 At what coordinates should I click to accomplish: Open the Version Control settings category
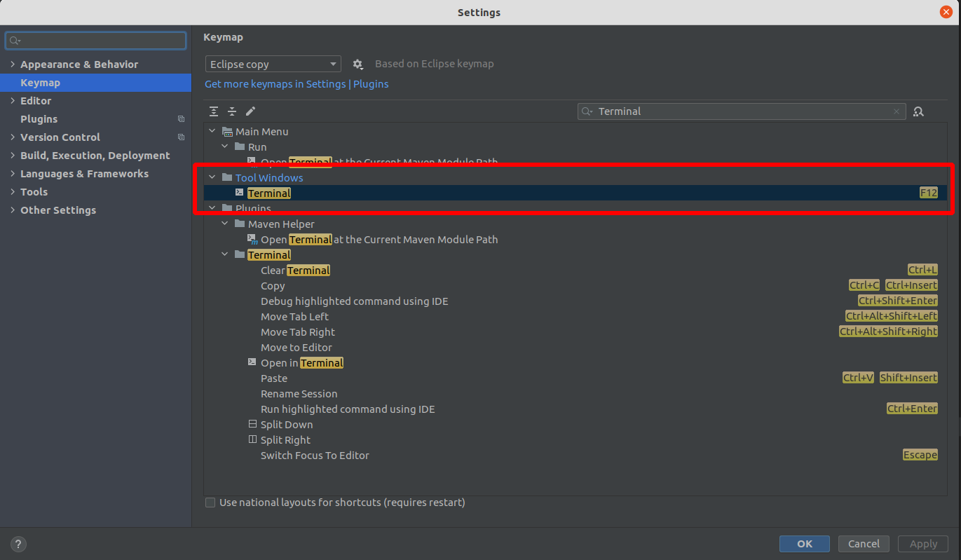pos(60,137)
